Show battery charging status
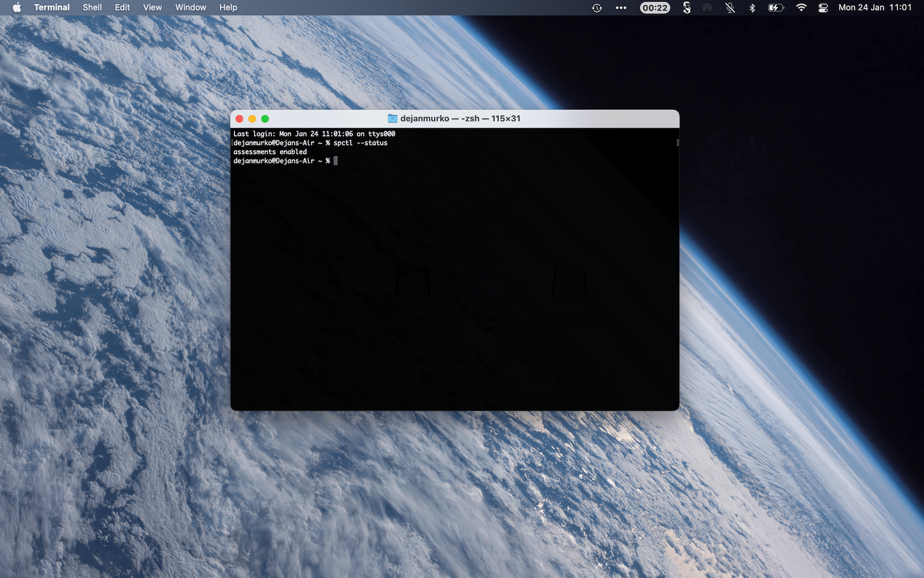Viewport: 924px width, 578px height. (x=776, y=8)
